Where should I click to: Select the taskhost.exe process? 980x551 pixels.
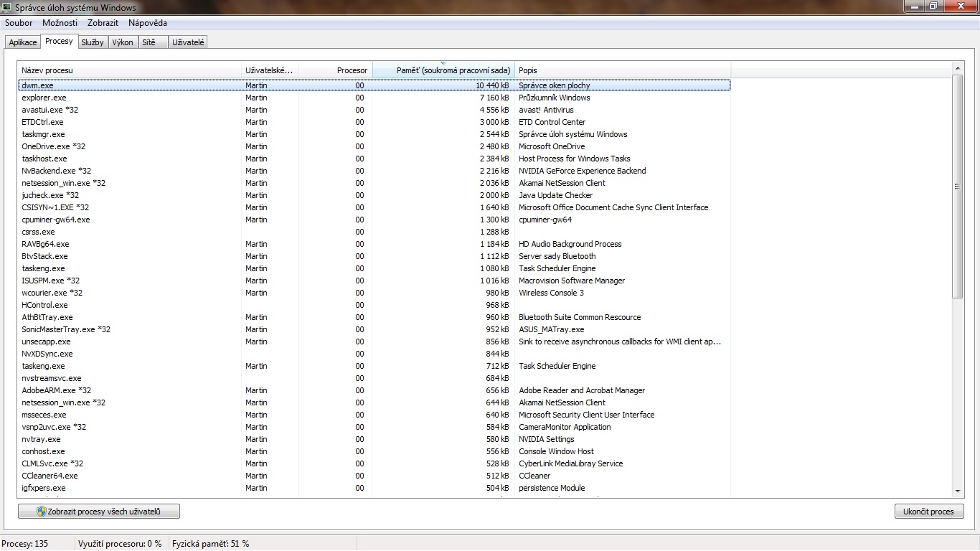[374, 159]
